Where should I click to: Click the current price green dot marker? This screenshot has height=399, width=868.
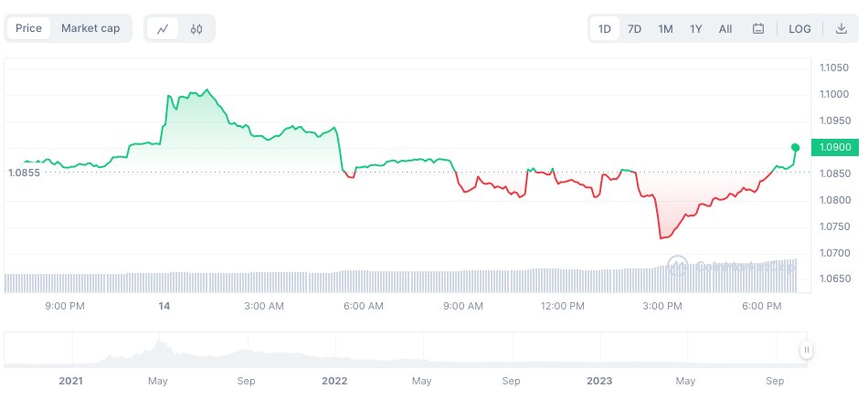[796, 147]
